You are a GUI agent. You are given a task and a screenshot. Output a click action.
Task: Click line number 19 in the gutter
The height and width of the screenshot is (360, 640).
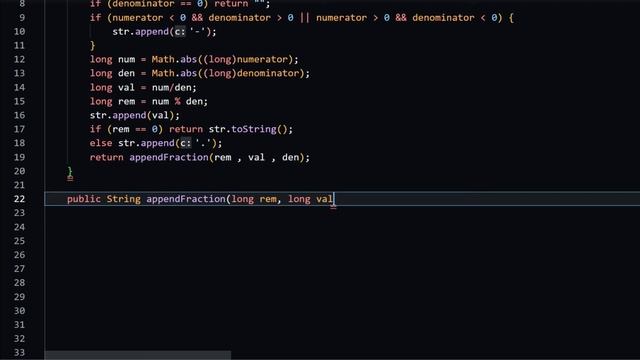pos(19,157)
